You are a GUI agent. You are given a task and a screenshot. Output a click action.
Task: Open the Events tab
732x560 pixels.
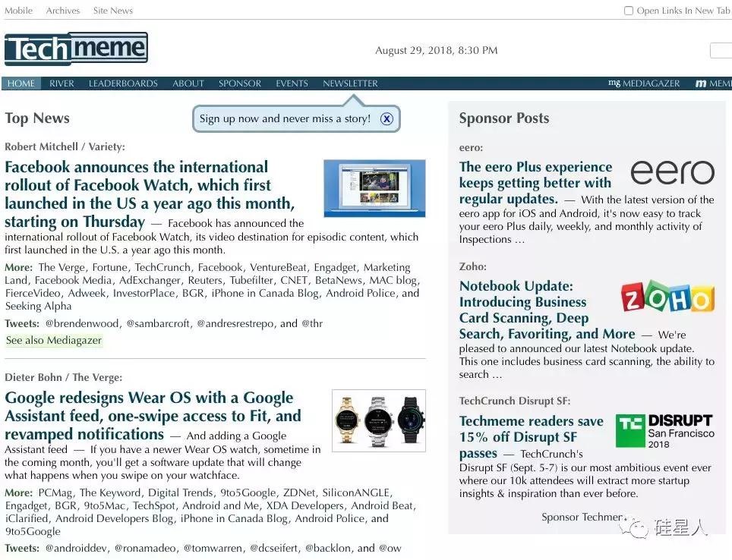click(292, 83)
